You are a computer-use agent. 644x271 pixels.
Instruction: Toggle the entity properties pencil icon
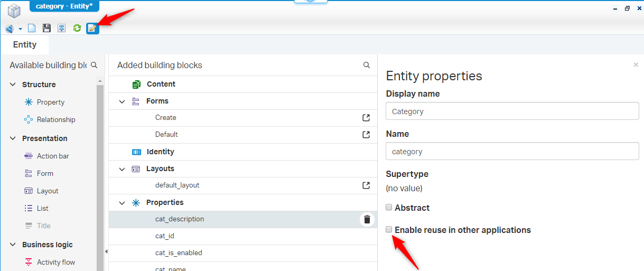coord(92,28)
